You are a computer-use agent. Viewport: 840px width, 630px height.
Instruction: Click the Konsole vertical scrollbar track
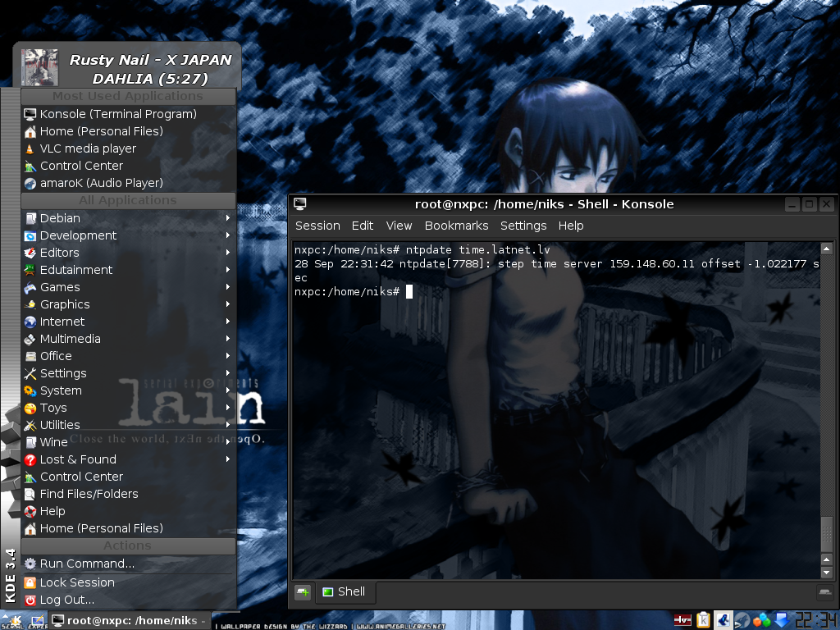(827, 386)
